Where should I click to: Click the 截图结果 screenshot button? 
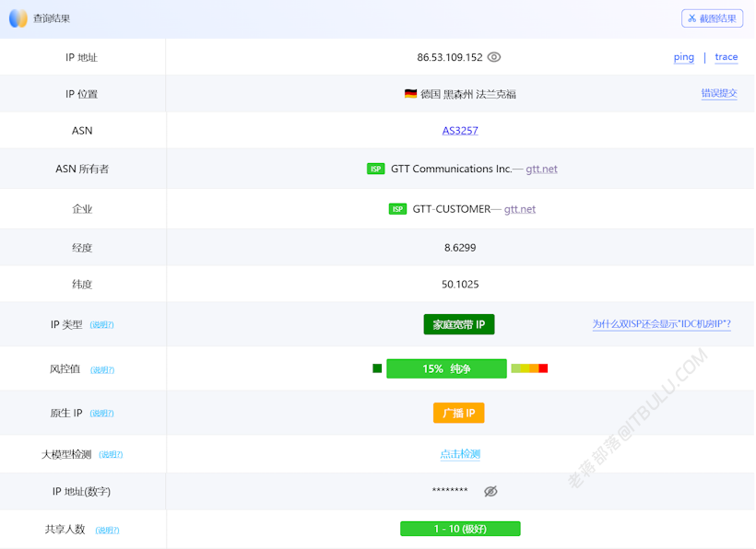712,18
